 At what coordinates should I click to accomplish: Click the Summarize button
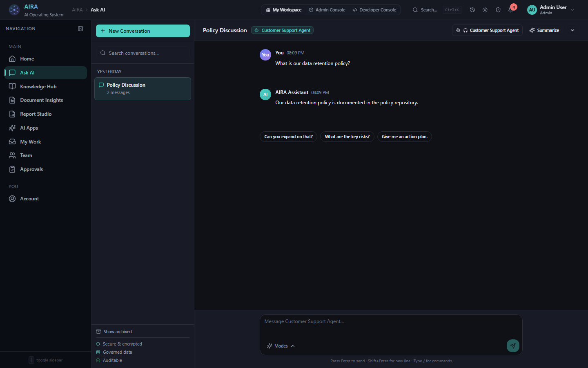coord(544,30)
